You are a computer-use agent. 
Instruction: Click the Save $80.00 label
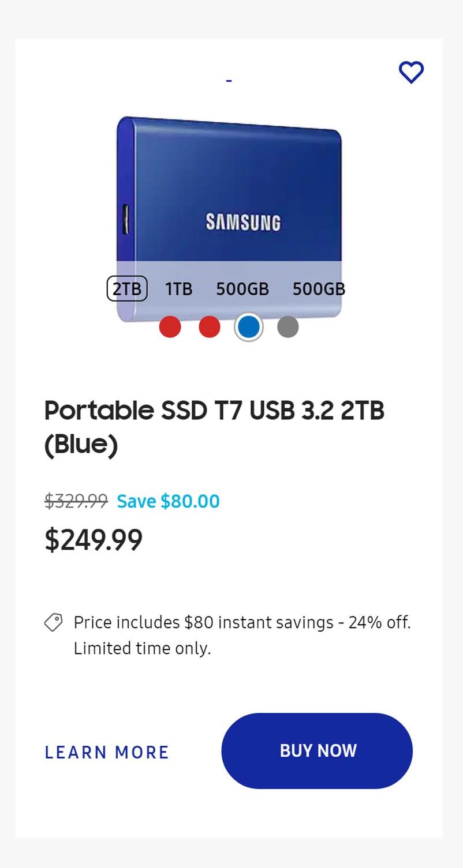(x=168, y=501)
